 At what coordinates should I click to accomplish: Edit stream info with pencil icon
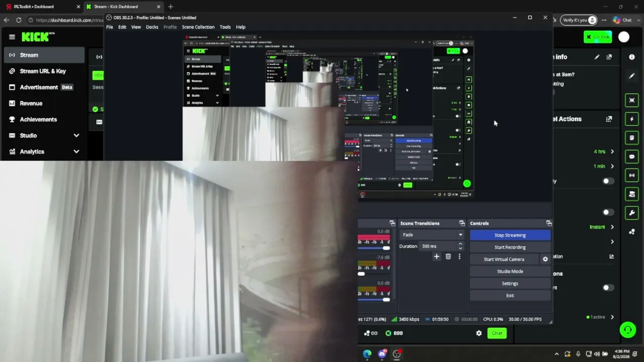pos(597,57)
